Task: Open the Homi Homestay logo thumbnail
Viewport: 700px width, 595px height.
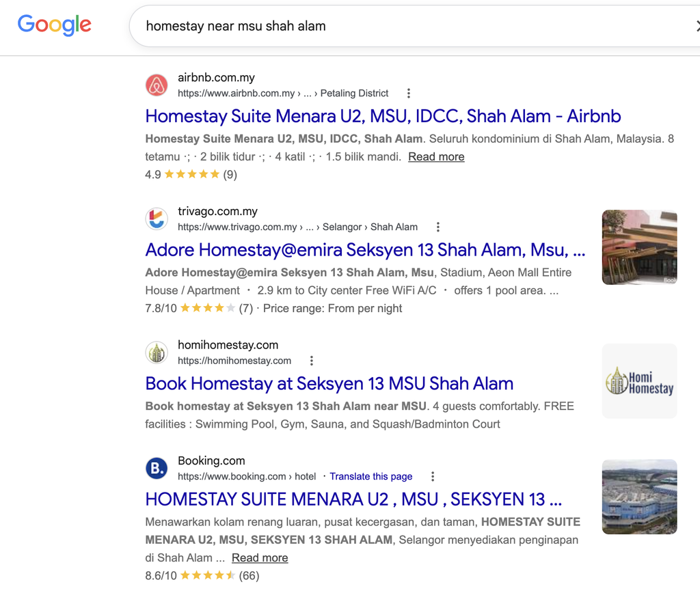Action: click(x=639, y=381)
